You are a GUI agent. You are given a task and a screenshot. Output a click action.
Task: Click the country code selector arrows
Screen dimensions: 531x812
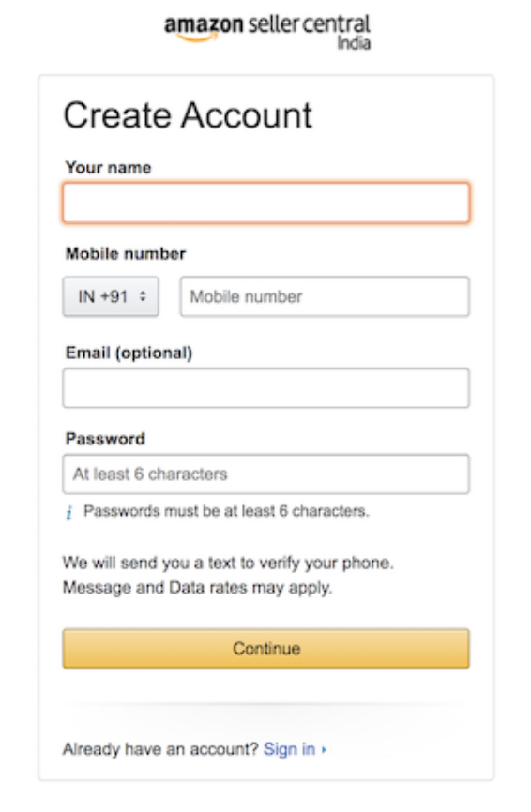(143, 296)
